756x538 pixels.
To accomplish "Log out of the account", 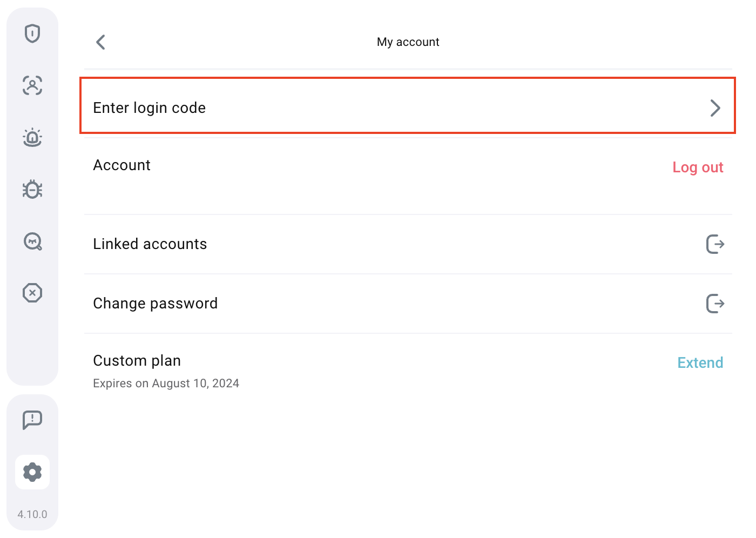I will [698, 167].
